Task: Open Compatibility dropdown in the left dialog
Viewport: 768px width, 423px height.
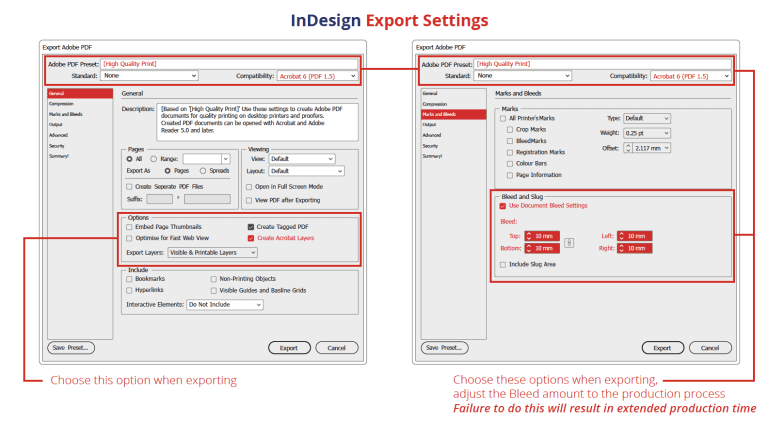Action: tap(317, 76)
